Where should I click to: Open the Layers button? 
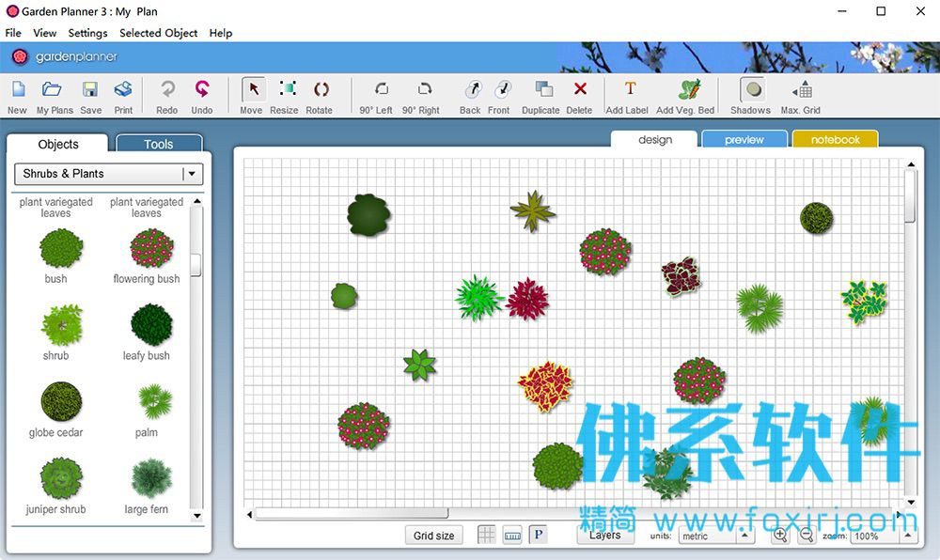tap(604, 535)
